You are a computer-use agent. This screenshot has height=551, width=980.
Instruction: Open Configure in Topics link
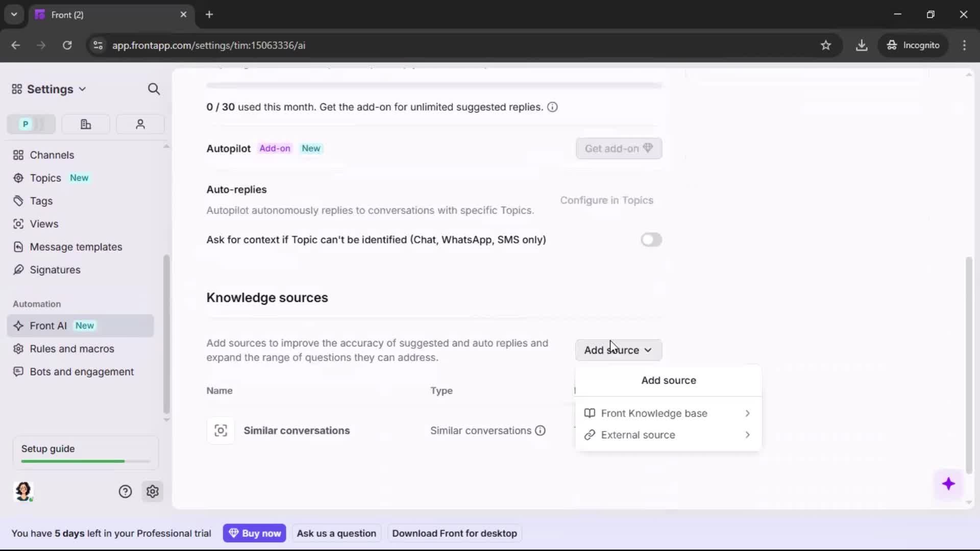[x=606, y=200]
